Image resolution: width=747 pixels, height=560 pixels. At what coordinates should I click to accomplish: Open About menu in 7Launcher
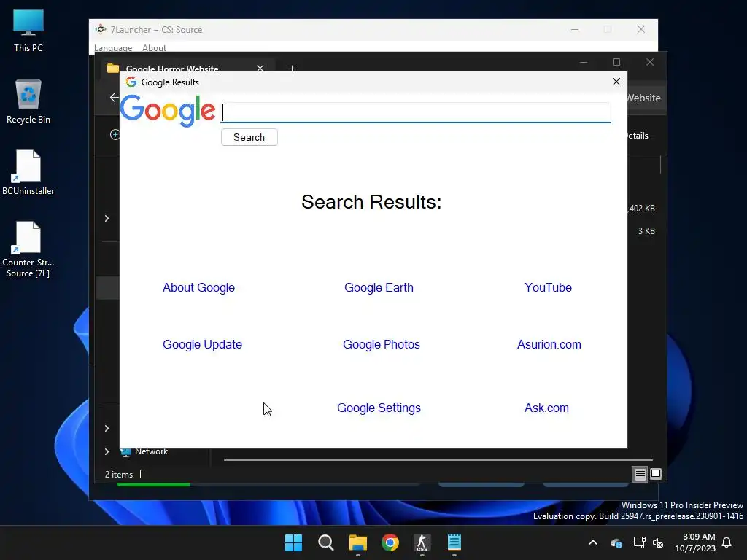(154, 47)
